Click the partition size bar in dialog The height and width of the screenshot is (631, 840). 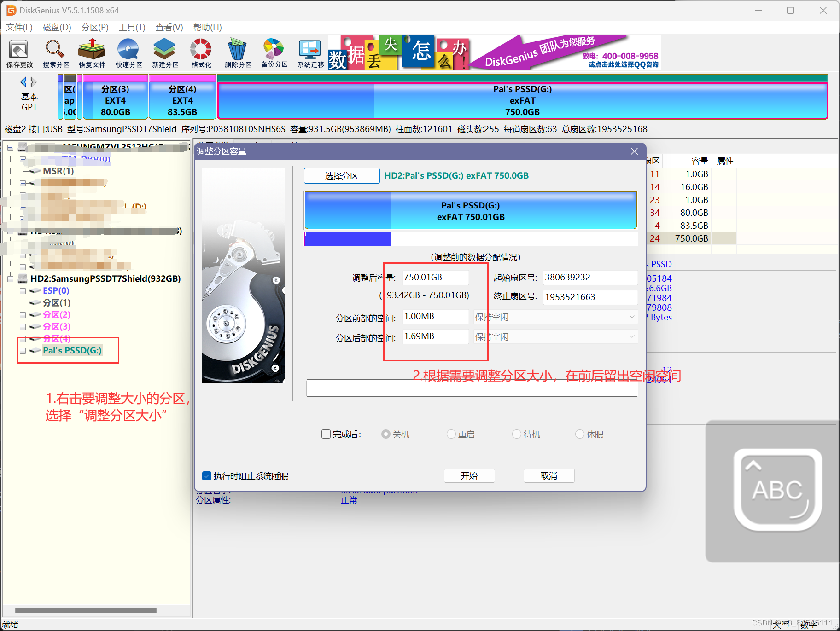point(471,211)
